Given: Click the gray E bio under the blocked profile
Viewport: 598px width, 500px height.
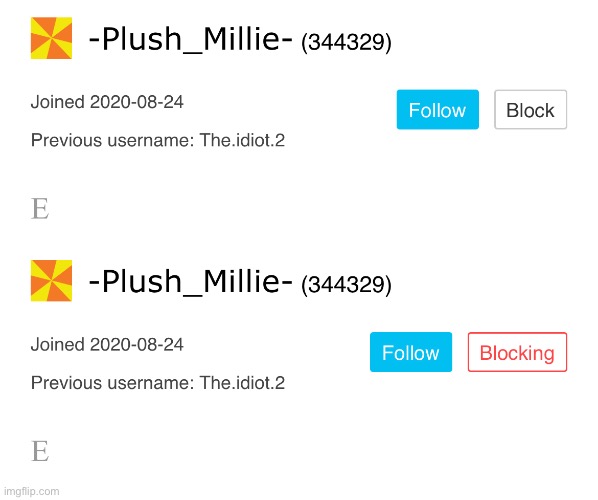Looking at the screenshot, I should (40, 451).
